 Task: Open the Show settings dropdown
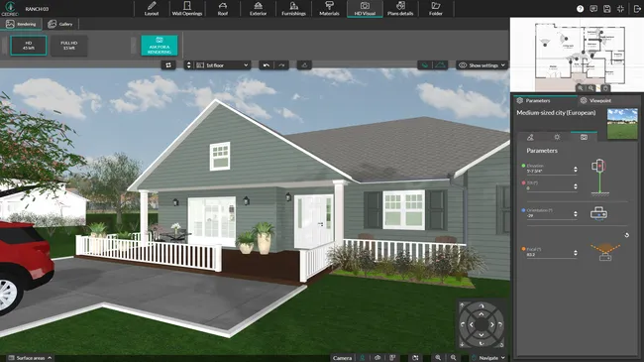pyautogui.click(x=483, y=65)
